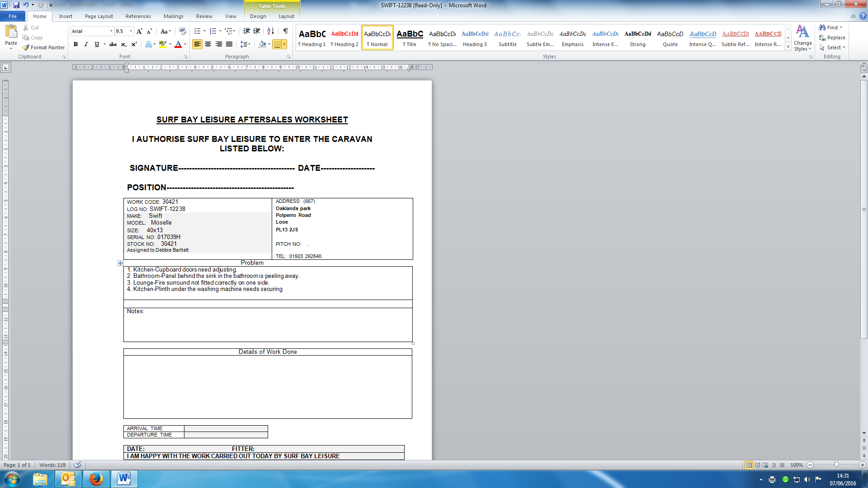
Task: Toggle Italic formatting
Action: tap(86, 44)
